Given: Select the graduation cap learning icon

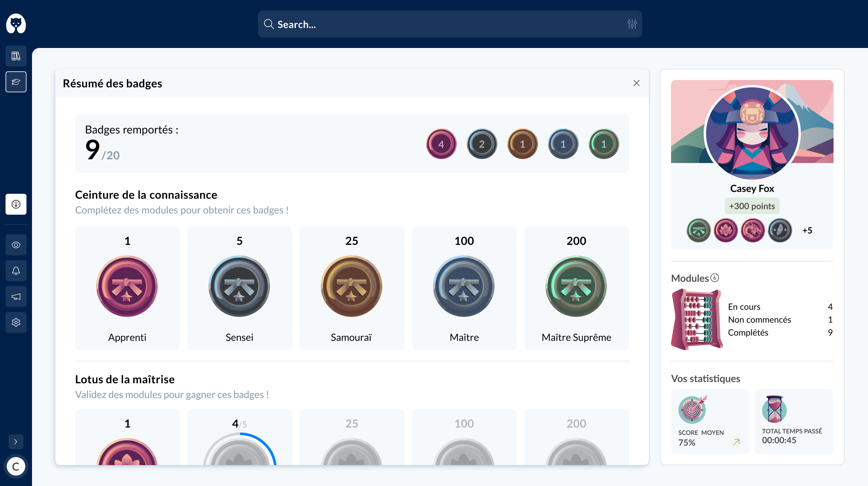Looking at the screenshot, I should 16,82.
